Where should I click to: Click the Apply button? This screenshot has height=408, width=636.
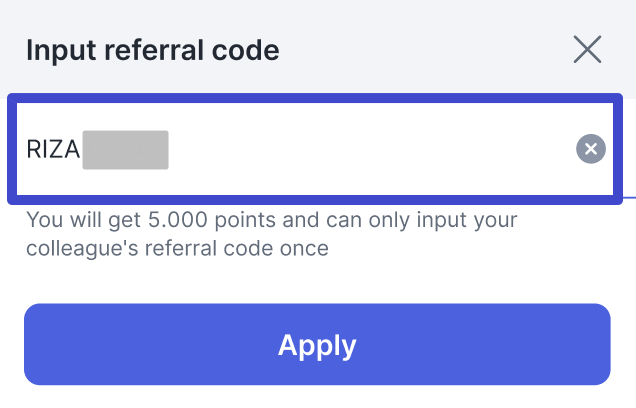coord(317,345)
